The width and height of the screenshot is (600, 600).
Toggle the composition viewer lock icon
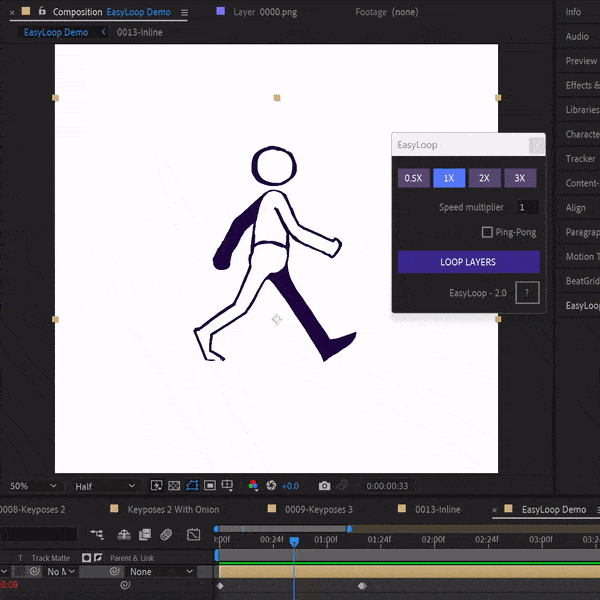coord(42,11)
